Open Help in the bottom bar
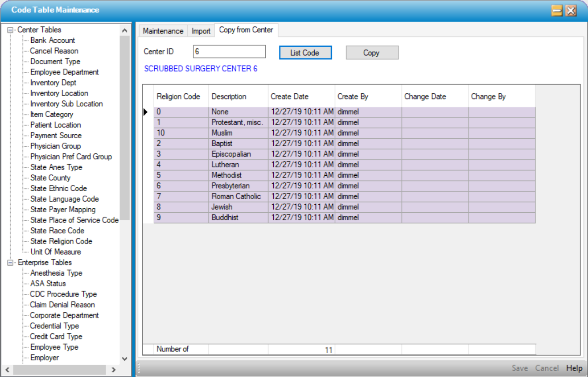 click(574, 368)
